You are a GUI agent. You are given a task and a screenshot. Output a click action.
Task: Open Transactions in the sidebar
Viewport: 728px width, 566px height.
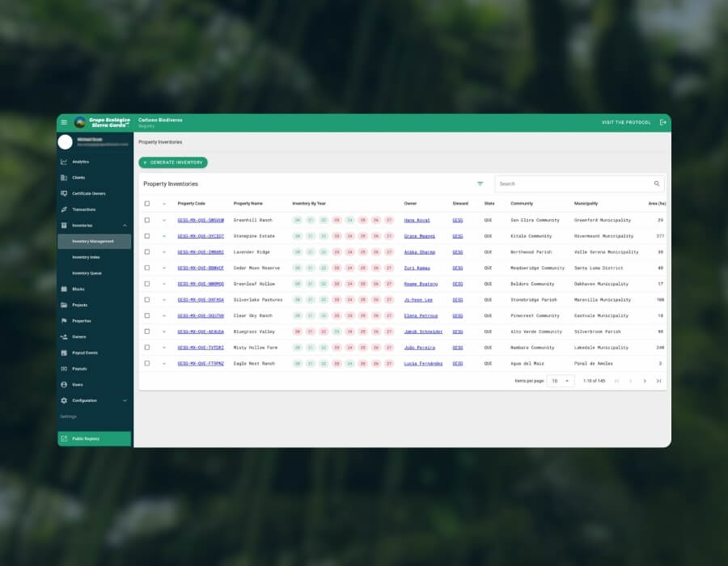click(x=95, y=209)
